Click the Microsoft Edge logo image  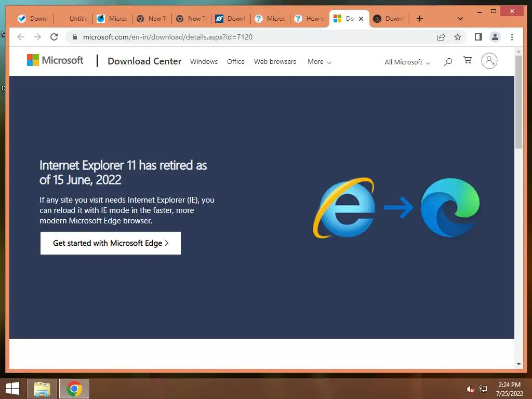point(450,207)
